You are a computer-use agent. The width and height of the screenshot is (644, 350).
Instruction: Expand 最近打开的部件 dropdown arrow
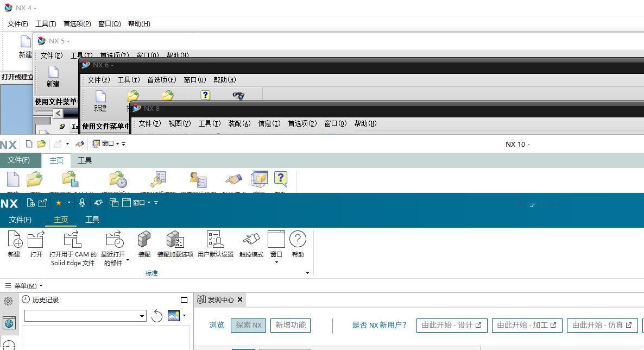[x=128, y=260]
